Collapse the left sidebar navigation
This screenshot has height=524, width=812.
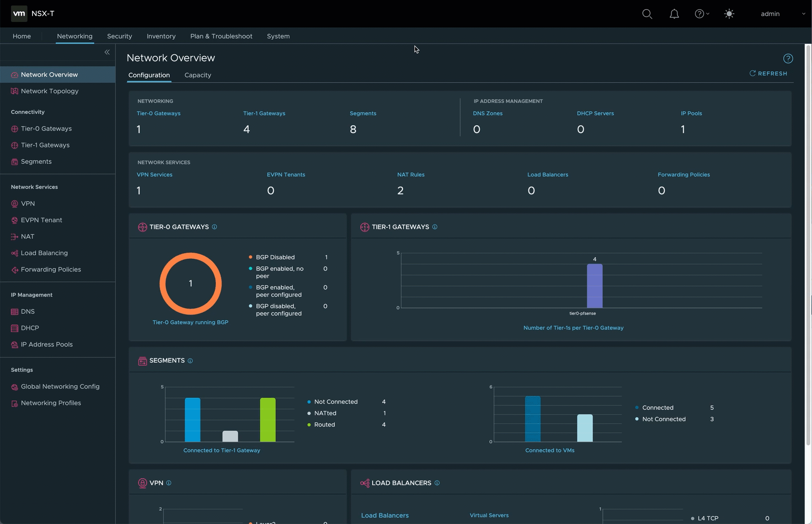click(x=107, y=52)
